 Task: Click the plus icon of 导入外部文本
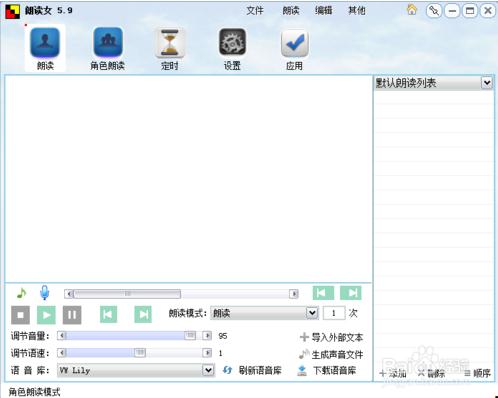[304, 337]
